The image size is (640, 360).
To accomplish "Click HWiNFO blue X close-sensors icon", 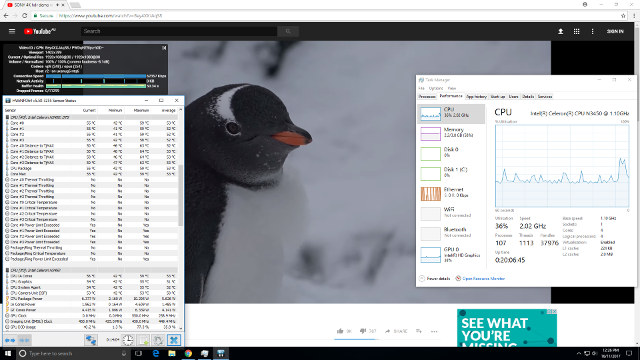I will (x=174, y=340).
